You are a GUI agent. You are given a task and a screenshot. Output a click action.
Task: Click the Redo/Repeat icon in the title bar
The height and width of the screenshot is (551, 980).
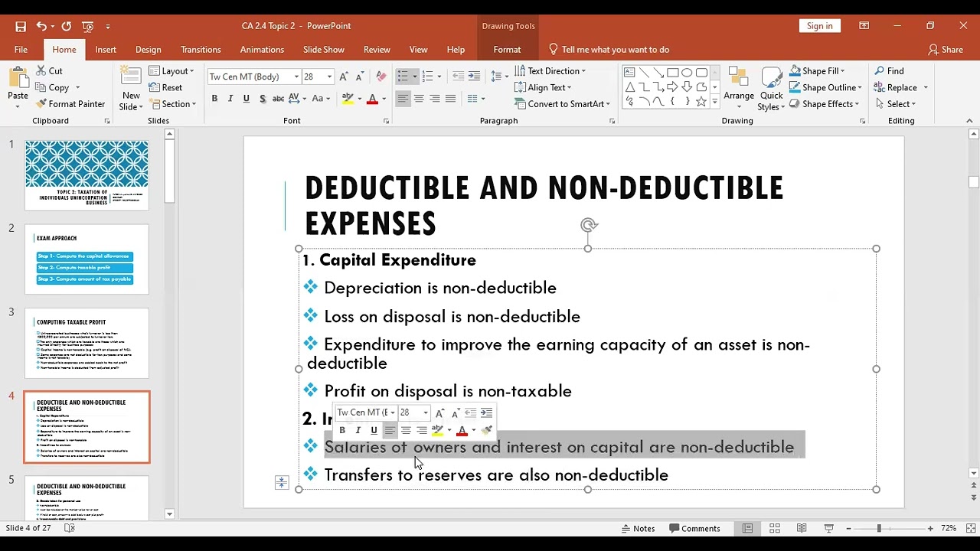(x=66, y=26)
